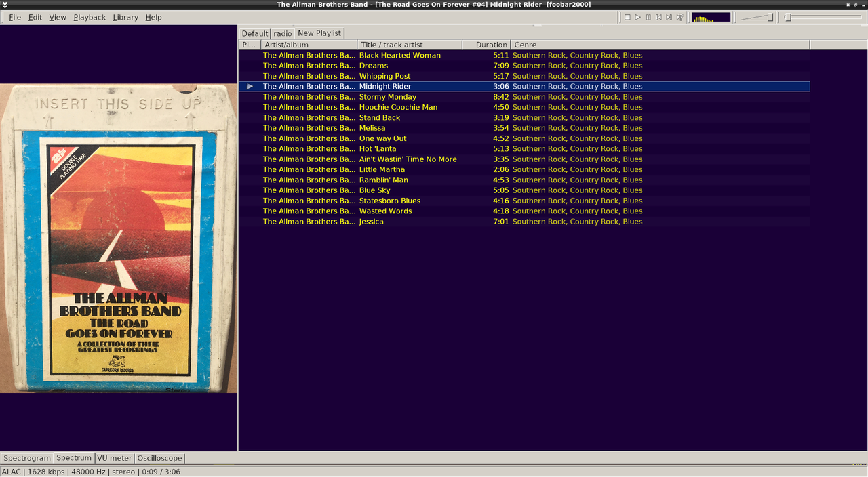Click the album cover art image
This screenshot has height=477, width=868.
(x=119, y=238)
